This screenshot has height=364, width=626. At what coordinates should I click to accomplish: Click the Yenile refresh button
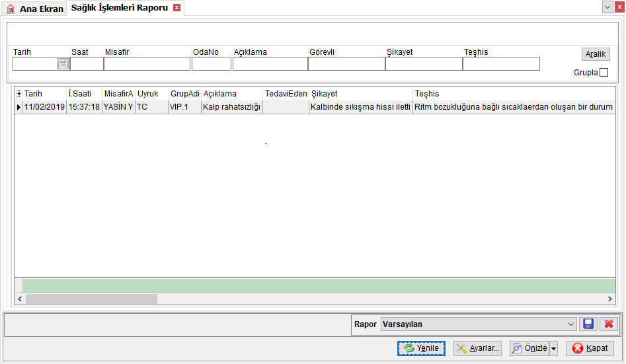coord(421,348)
